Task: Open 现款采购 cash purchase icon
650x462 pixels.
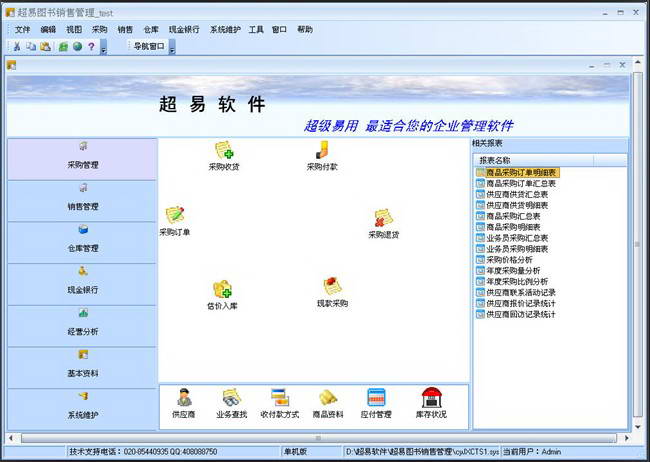Action: pyautogui.click(x=332, y=292)
